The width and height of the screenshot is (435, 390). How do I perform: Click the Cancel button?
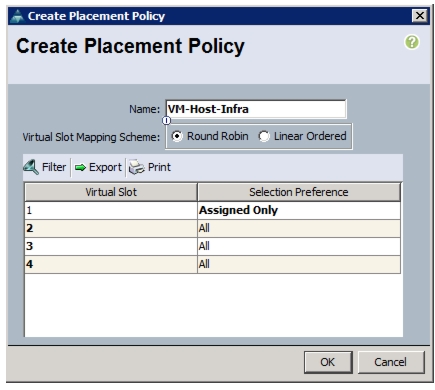(x=391, y=362)
